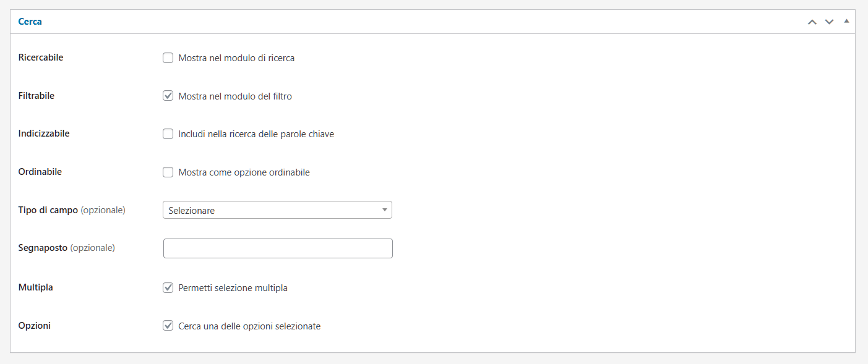Screen dimensions: 868x364
Task: Uncheck the Filtrabile checkbox
Action: pyautogui.click(x=168, y=96)
